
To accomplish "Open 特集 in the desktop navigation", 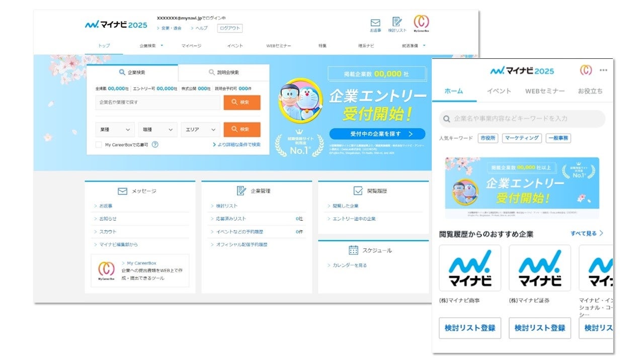I will pos(323,46).
